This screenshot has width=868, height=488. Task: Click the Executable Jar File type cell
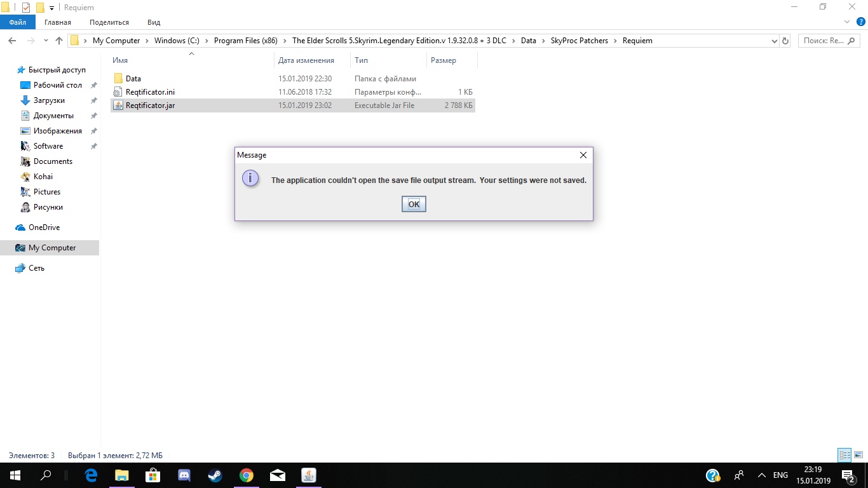point(384,105)
